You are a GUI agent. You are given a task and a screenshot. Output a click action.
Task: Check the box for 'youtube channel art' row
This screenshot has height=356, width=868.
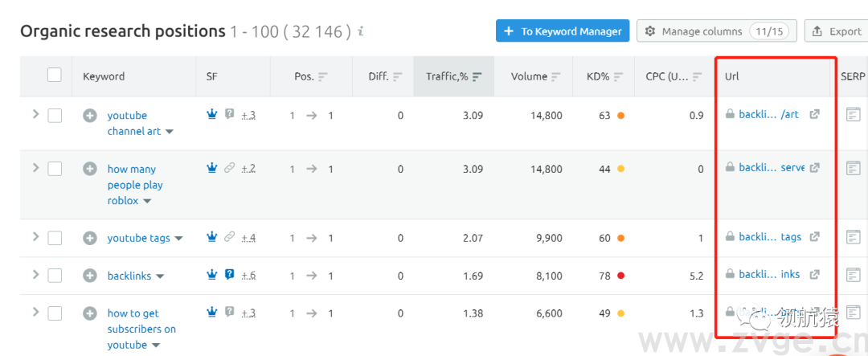(55, 115)
